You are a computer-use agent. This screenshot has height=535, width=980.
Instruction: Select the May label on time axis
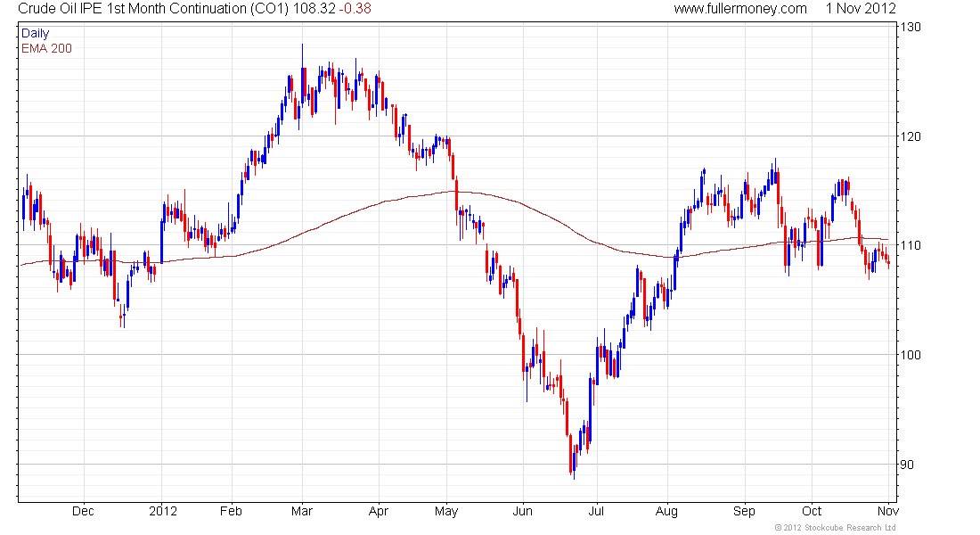pos(446,512)
